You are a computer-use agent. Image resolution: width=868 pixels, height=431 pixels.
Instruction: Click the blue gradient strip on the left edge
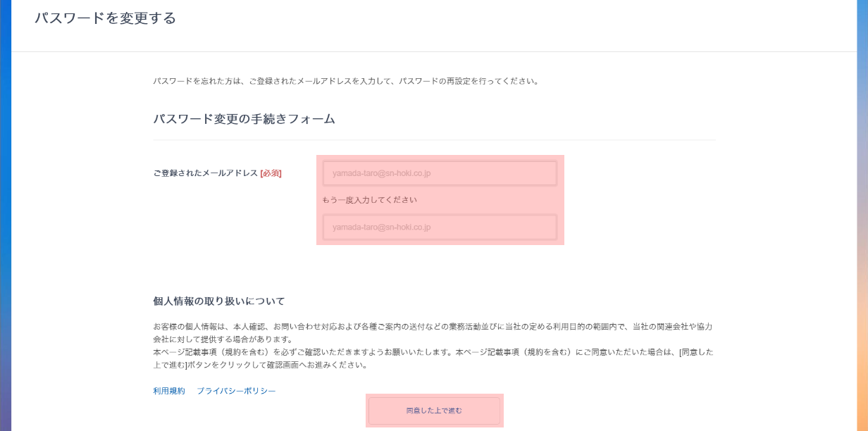[x=5, y=211]
